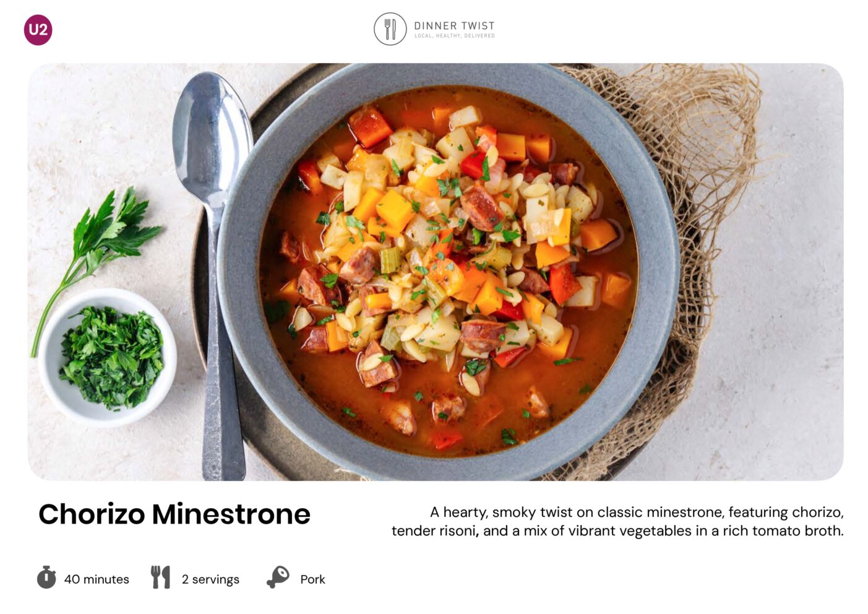Click the stopwatch cooking time icon
The height and width of the screenshot is (614, 868).
click(x=46, y=577)
